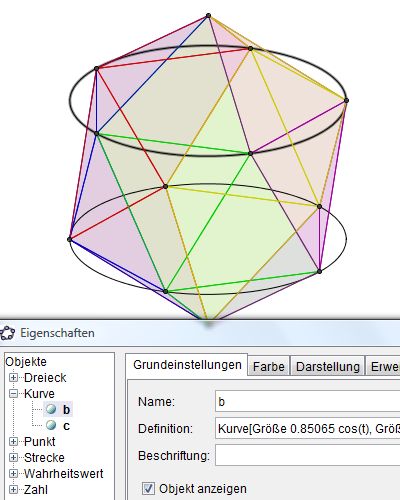
Task: Switch to the Grundeinstellungen tab
Action: [187, 365]
